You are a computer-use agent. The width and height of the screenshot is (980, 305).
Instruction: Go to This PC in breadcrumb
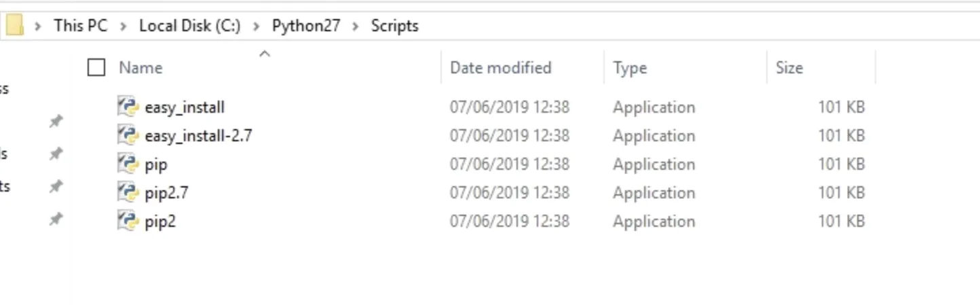(80, 26)
